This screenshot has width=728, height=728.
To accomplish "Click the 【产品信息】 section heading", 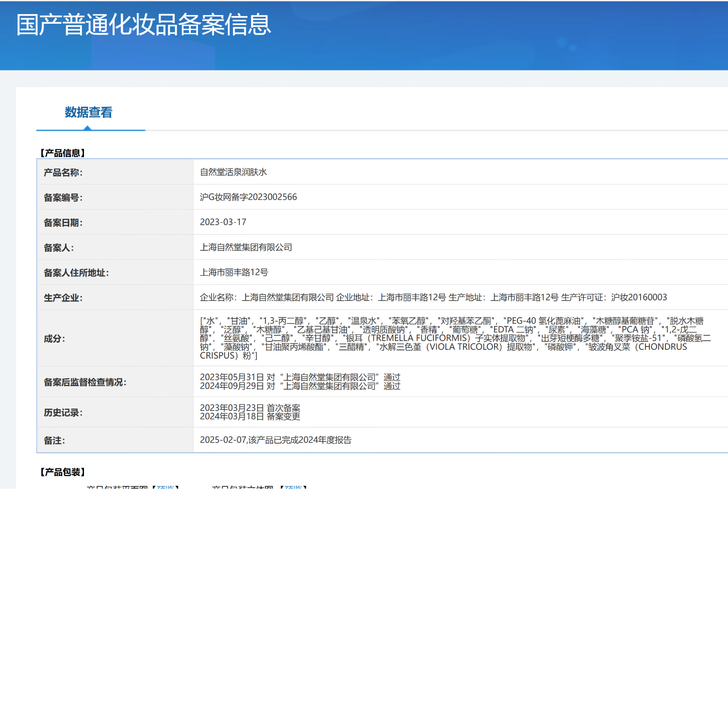I will (63, 153).
